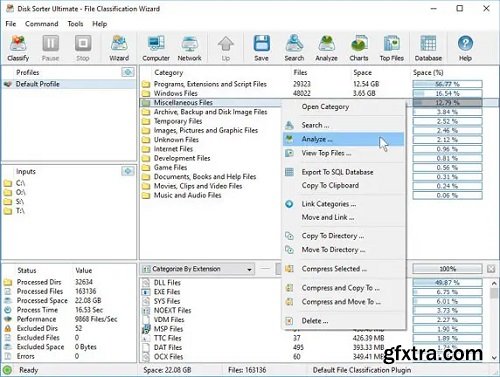
Task: Select Archive, Backup and Disk Image Files
Action: tap(210, 112)
